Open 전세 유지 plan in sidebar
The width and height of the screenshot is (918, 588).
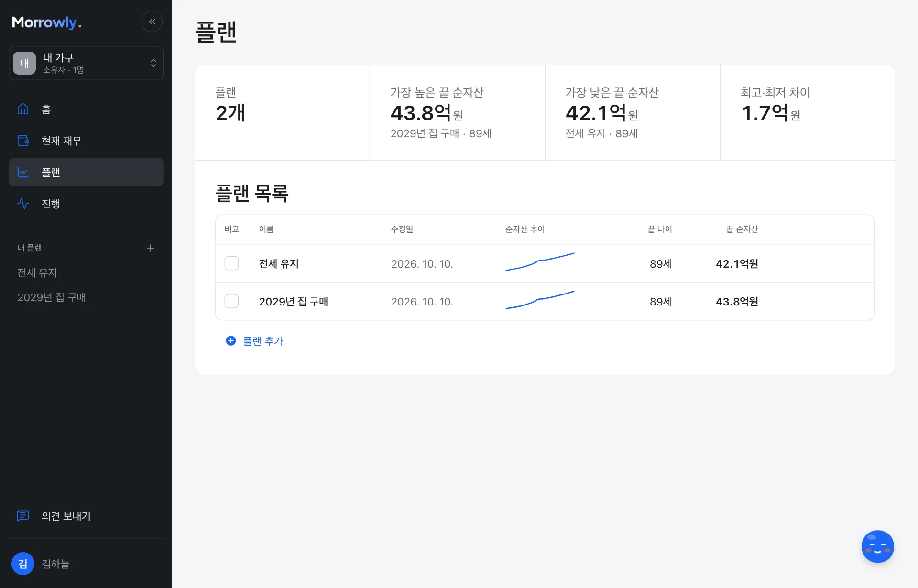coord(37,272)
